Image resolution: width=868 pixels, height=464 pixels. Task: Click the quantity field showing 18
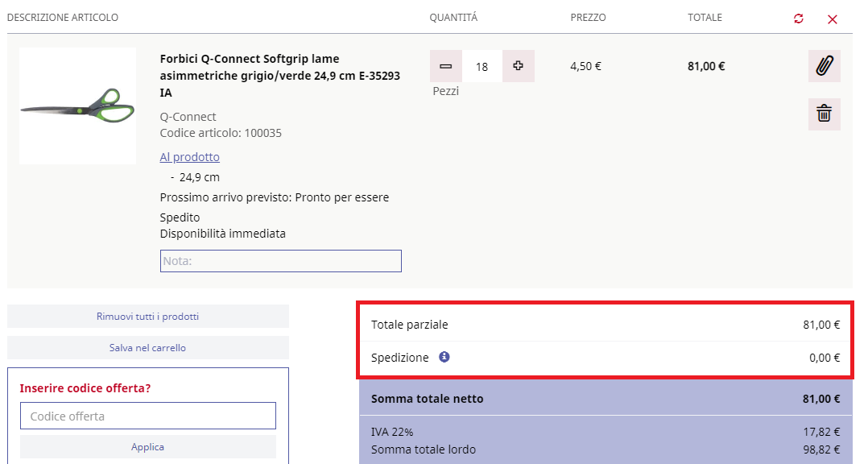482,66
